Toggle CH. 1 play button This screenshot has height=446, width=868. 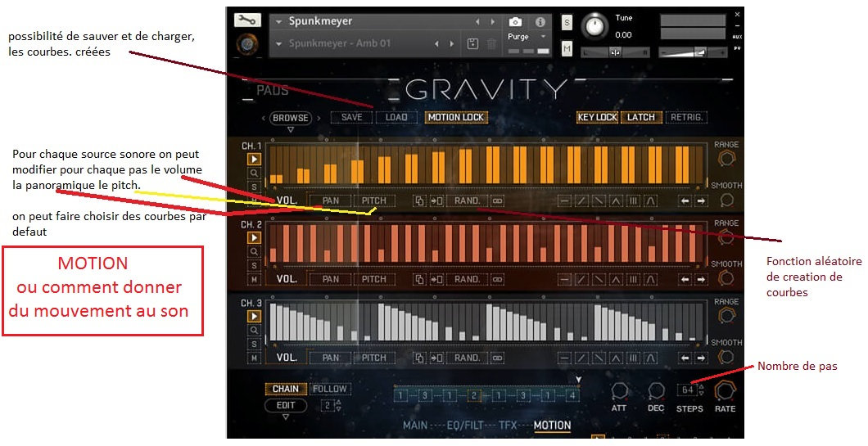point(254,159)
